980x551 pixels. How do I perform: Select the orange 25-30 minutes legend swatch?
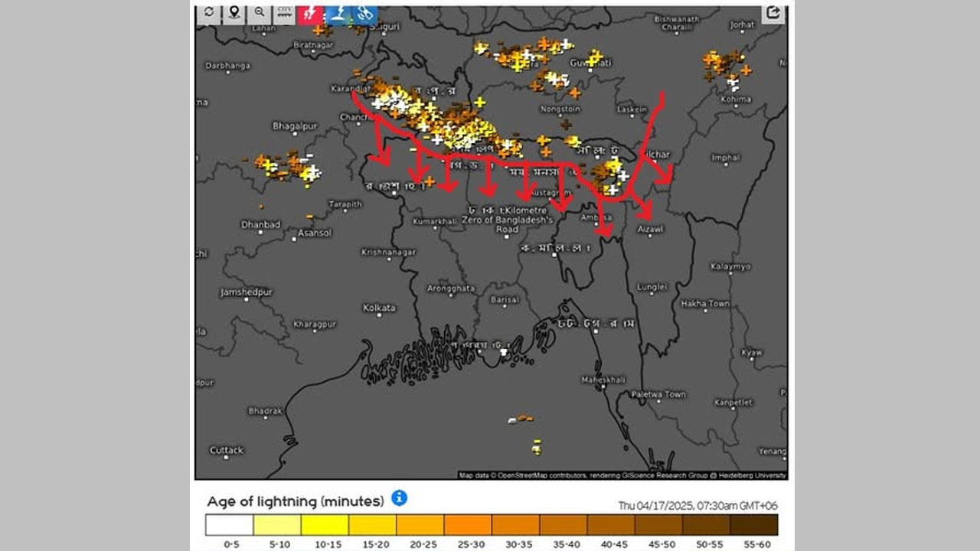click(x=468, y=525)
